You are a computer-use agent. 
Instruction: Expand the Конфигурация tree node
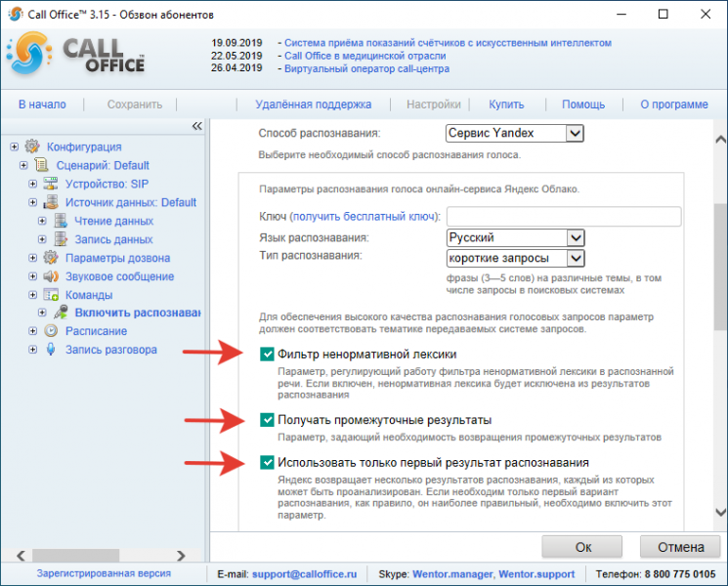point(15,146)
